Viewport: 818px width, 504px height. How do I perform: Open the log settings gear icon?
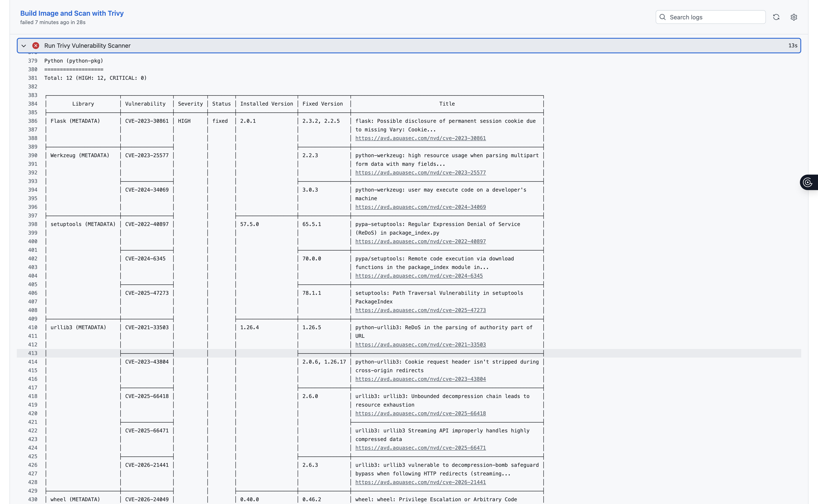click(794, 17)
